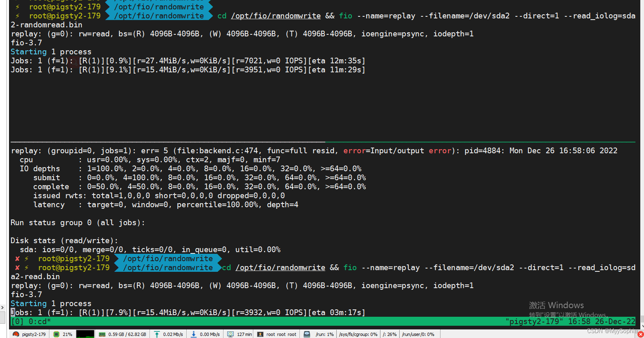Click error=Input/output error text
Image resolution: width=644 pixels, height=338 pixels.
[397, 151]
